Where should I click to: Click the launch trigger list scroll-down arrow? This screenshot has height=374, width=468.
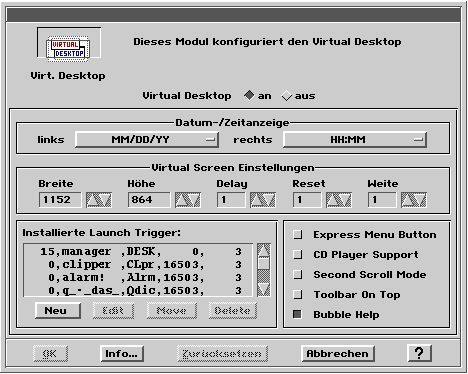pos(264,289)
